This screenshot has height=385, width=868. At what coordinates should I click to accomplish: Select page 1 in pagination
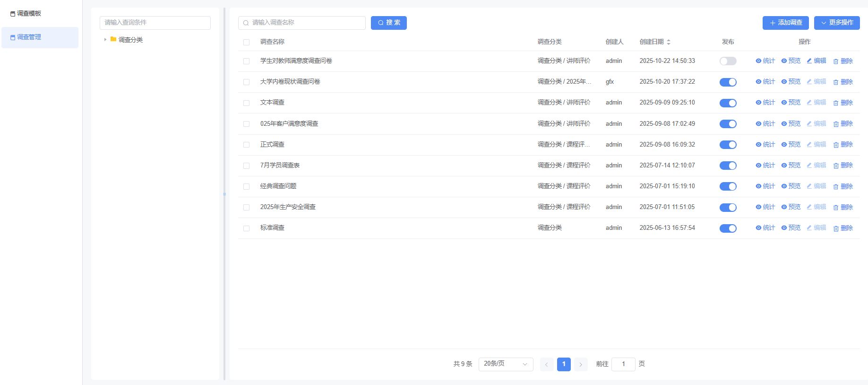pyautogui.click(x=564, y=364)
